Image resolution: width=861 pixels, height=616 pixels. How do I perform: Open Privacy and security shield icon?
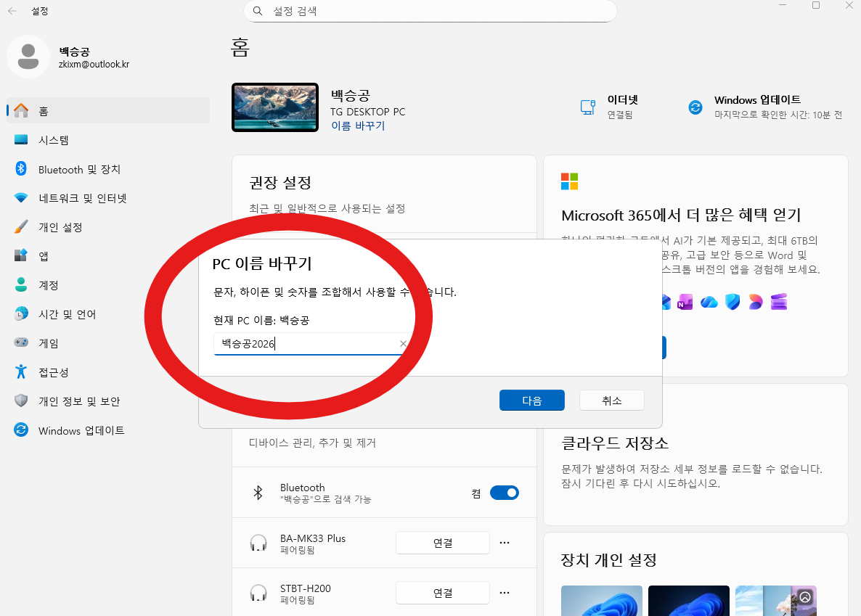[x=21, y=401]
